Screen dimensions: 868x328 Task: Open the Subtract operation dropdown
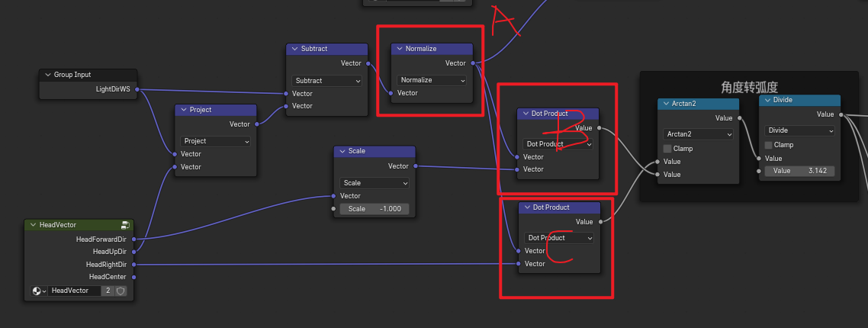(x=326, y=81)
